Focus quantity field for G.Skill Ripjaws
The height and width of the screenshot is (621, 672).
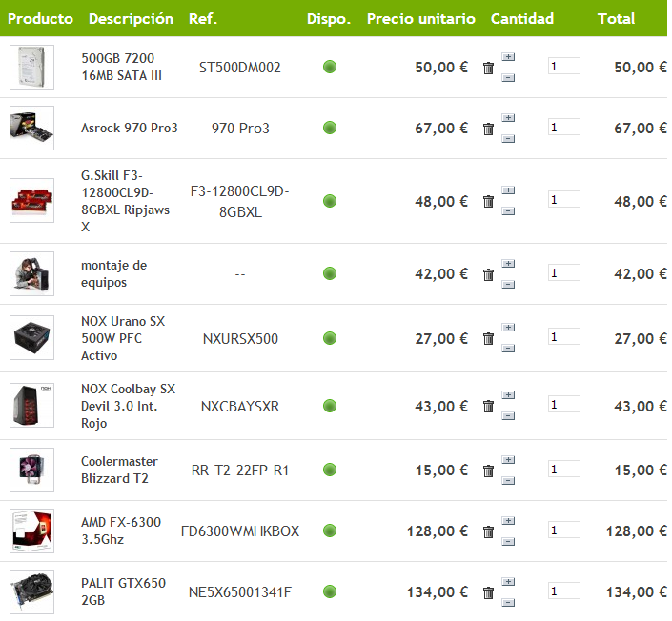pyautogui.click(x=564, y=200)
